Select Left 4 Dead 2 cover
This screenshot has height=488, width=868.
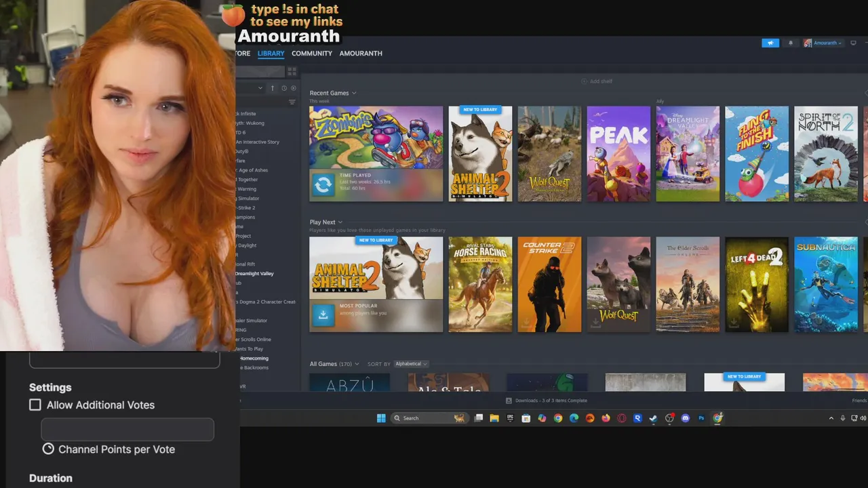pyautogui.click(x=757, y=285)
